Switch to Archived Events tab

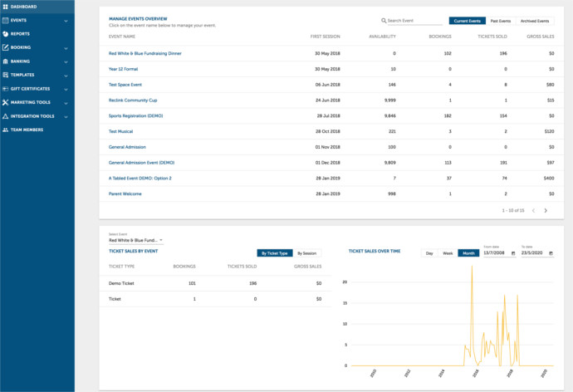tap(535, 21)
